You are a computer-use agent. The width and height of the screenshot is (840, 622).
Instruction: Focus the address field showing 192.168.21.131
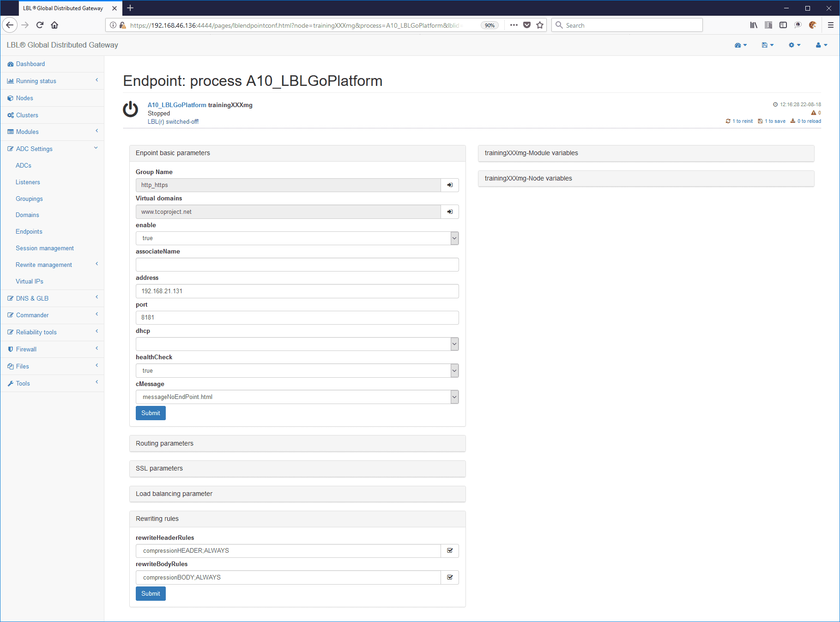[297, 291]
